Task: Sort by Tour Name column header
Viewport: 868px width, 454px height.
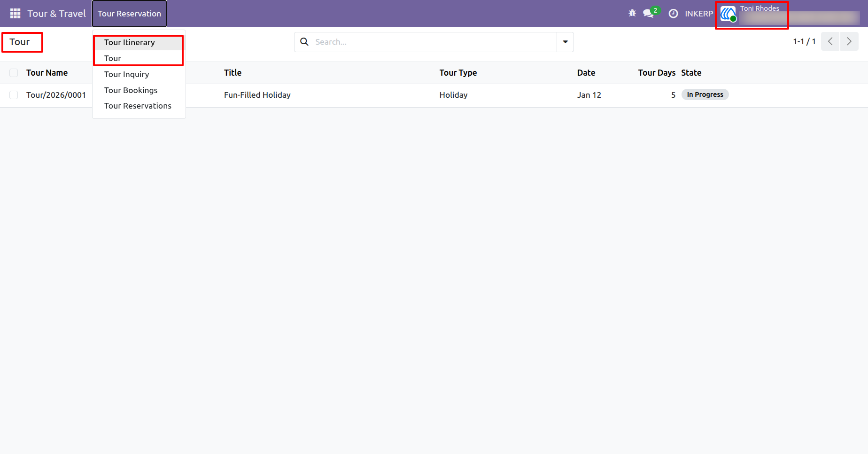Action: [47, 73]
